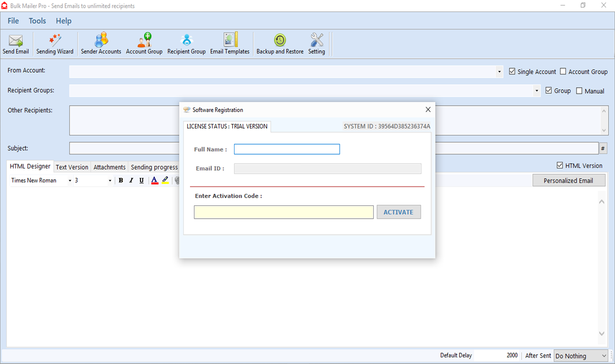Image resolution: width=615 pixels, height=364 pixels.
Task: Switch to the Text Version tab
Action: [72, 167]
